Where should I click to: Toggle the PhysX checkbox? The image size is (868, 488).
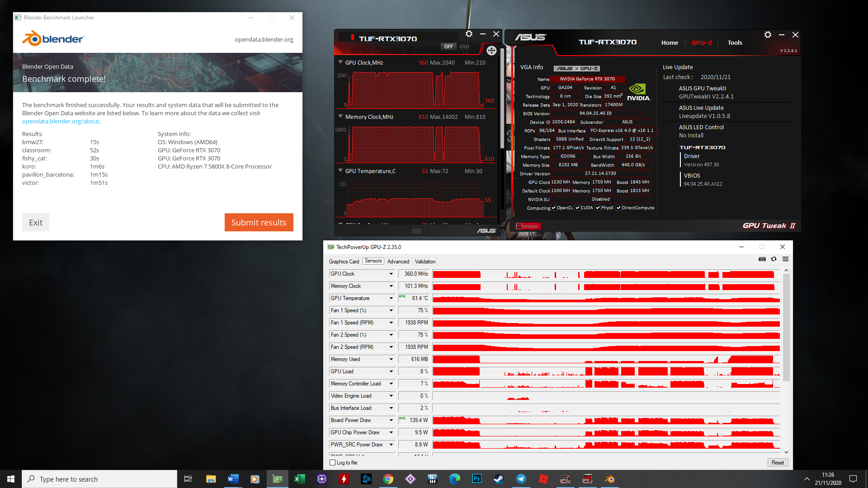coord(598,208)
